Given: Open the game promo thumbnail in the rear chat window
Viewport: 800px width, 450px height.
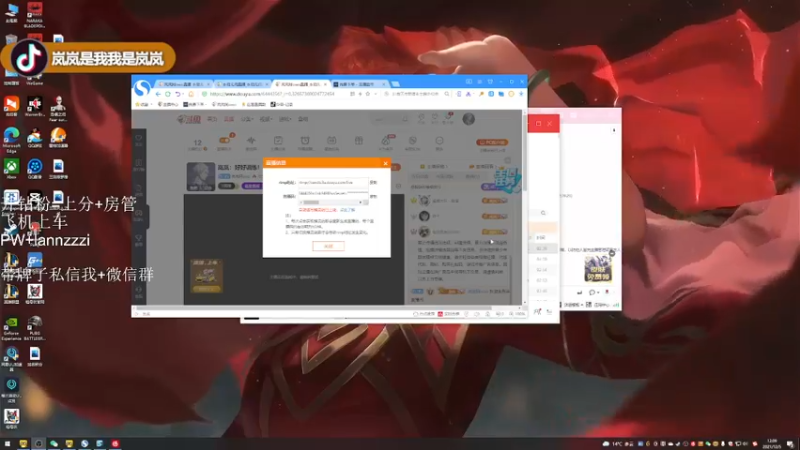Looking at the screenshot, I should point(598,267).
